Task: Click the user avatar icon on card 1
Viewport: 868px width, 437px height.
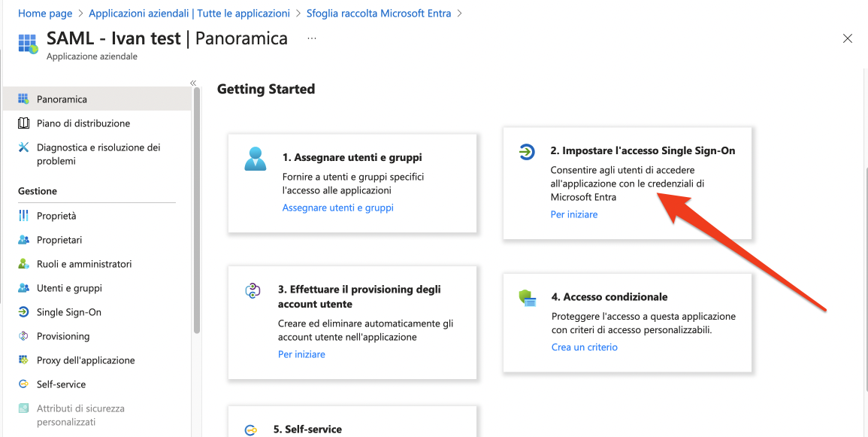Action: click(256, 159)
